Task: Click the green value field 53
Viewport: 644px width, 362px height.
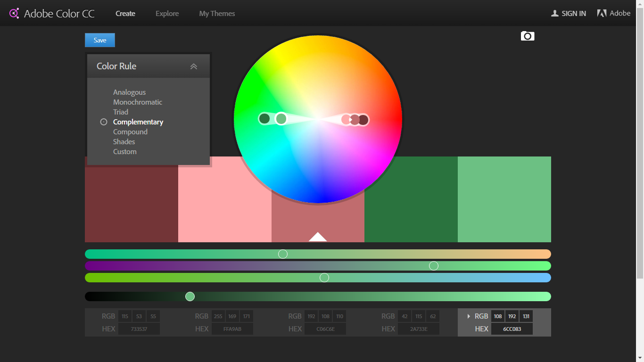Action: pyautogui.click(x=139, y=316)
